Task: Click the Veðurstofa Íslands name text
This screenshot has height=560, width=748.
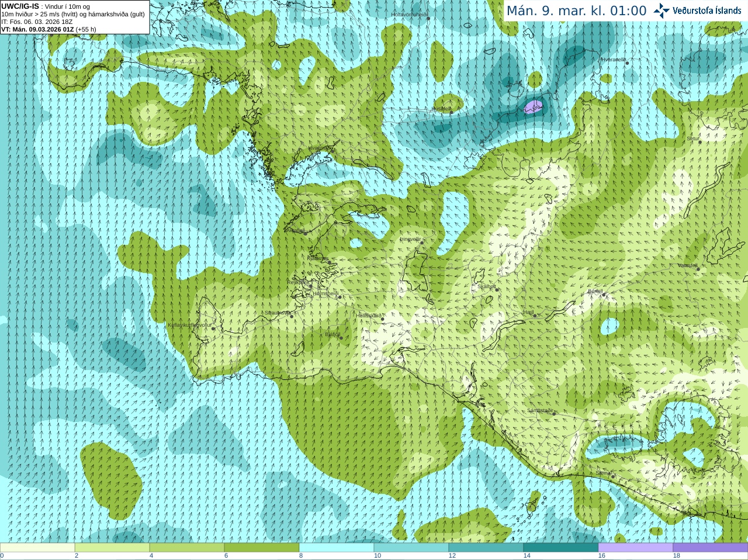Action: tap(707, 11)
